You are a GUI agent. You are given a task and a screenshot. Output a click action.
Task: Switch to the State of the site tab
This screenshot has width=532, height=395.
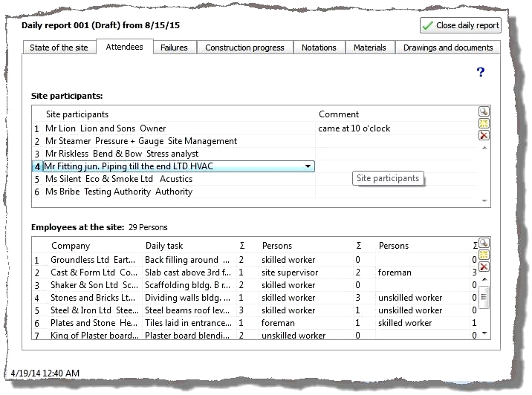point(59,48)
